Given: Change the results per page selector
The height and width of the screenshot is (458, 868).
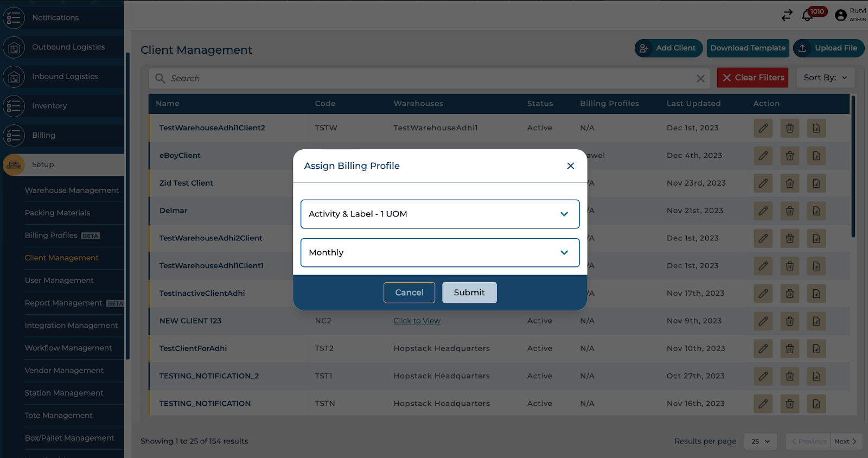Looking at the screenshot, I should [x=760, y=441].
